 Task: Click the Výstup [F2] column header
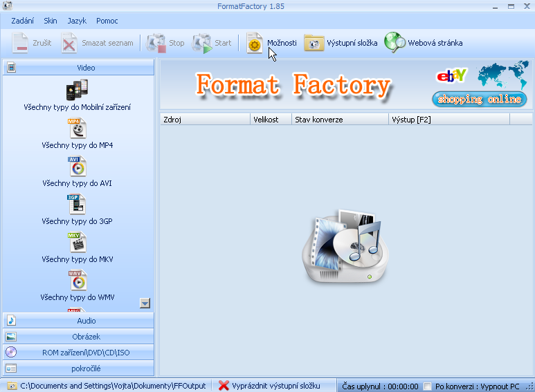[x=449, y=120]
